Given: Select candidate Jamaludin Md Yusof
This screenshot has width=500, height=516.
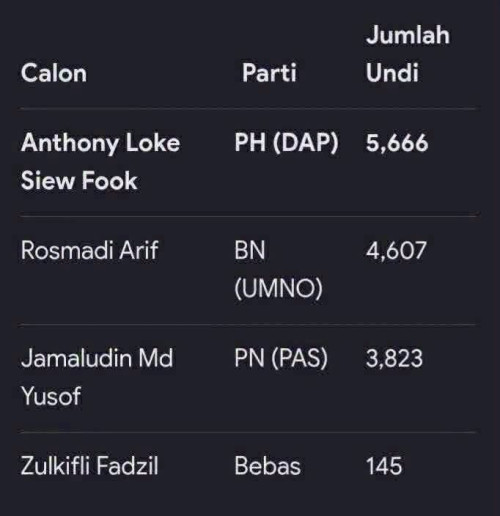Looking at the screenshot, I should (97, 377).
